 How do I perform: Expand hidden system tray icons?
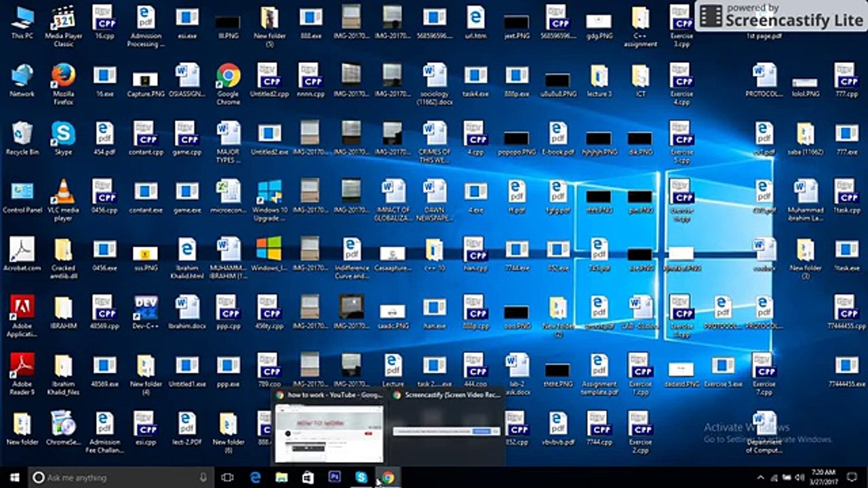coord(760,477)
